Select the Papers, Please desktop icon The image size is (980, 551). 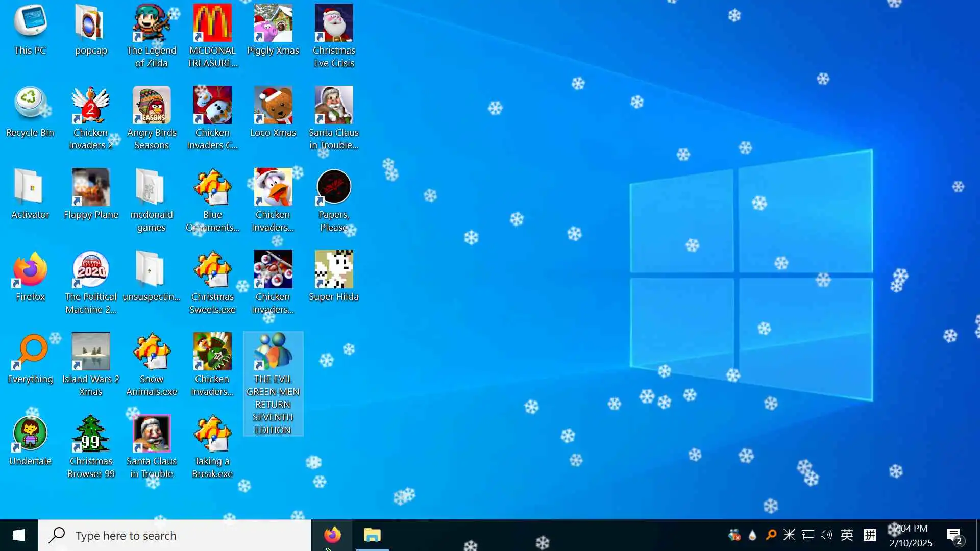click(334, 187)
